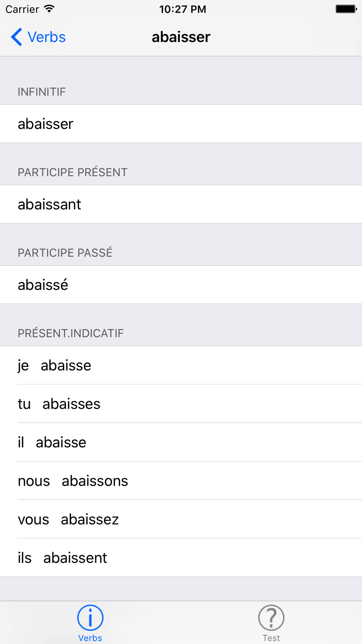Tap the back chevron arrow icon
Image resolution: width=362 pixels, height=644 pixels.
pyautogui.click(x=17, y=37)
